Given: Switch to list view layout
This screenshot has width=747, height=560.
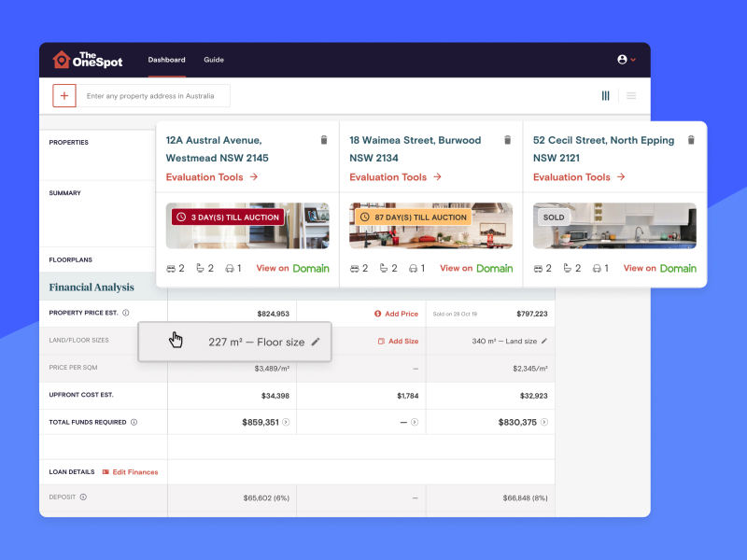Looking at the screenshot, I should (x=631, y=96).
